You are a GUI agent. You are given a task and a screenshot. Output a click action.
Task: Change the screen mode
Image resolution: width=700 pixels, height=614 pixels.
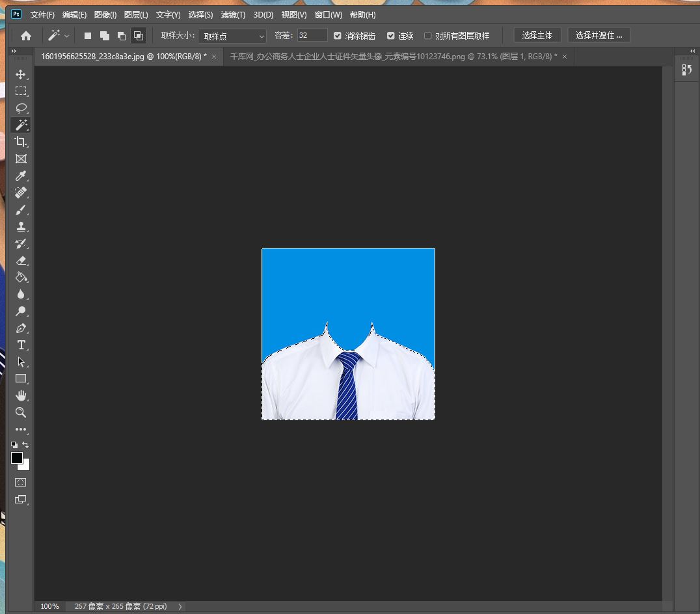click(21, 500)
